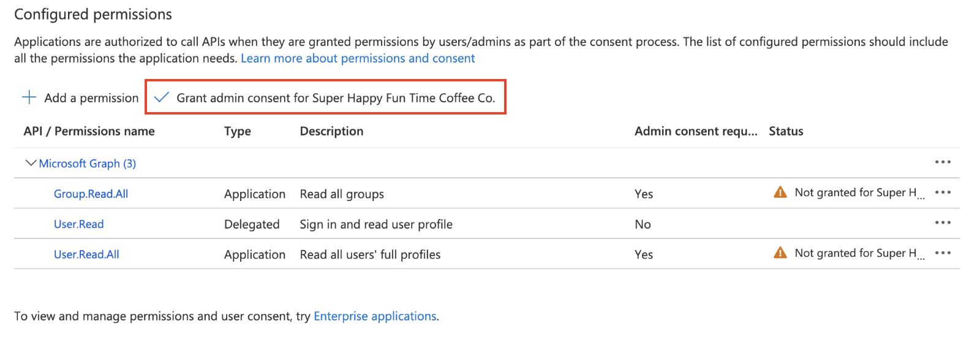980x353 pixels.
Task: Open the ellipsis menu for User.Read.All row
Action: coord(943,253)
